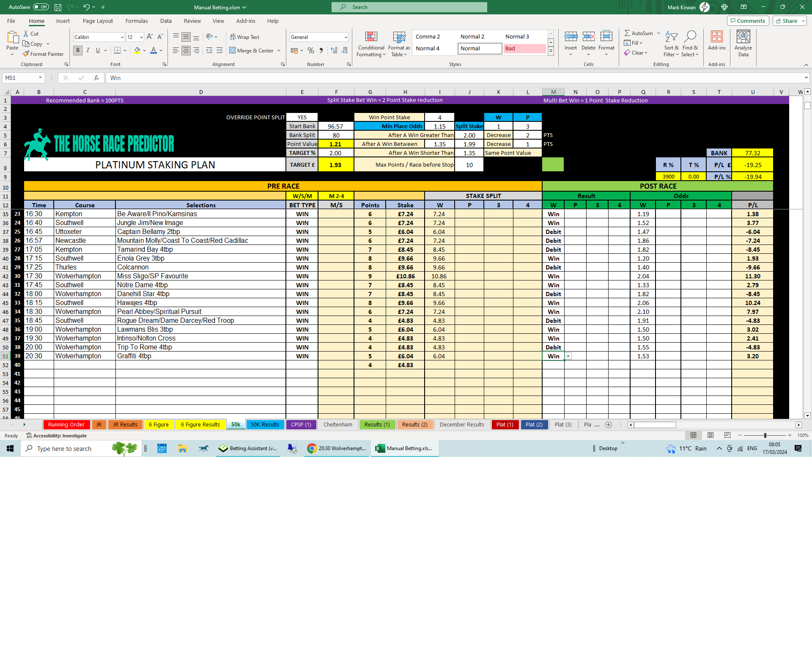Apply the Bad cell style

click(x=525, y=49)
